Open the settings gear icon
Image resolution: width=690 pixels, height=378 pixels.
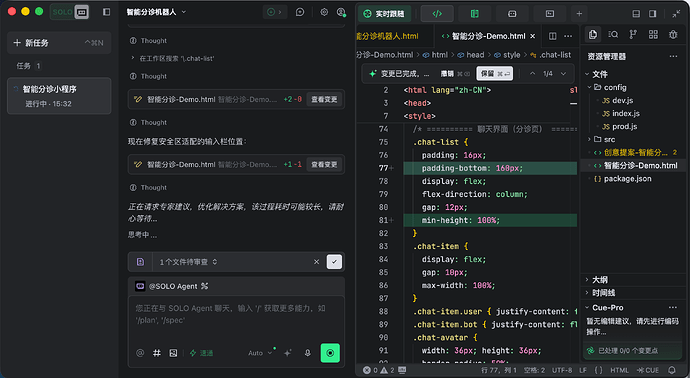[324, 12]
